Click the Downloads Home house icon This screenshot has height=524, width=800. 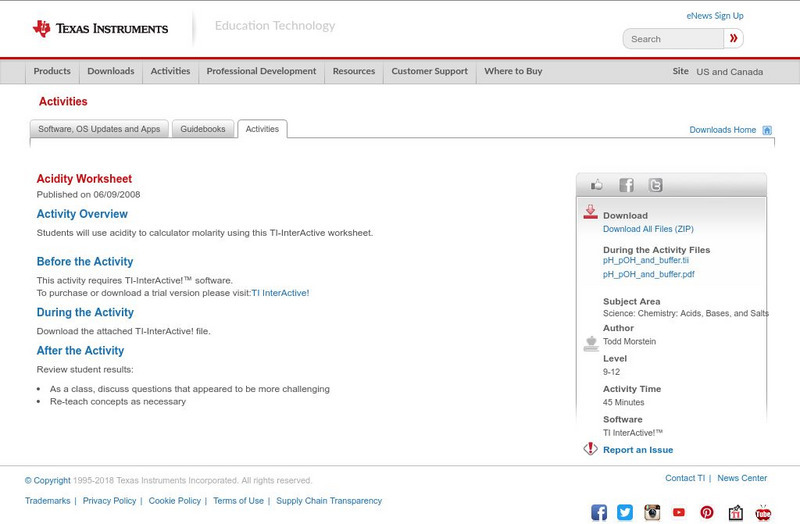767,130
